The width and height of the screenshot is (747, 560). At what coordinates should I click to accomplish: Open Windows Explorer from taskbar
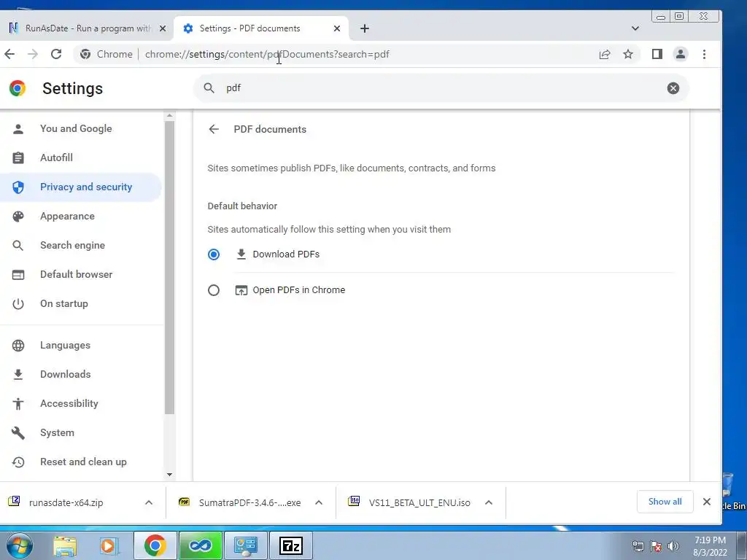click(x=65, y=546)
